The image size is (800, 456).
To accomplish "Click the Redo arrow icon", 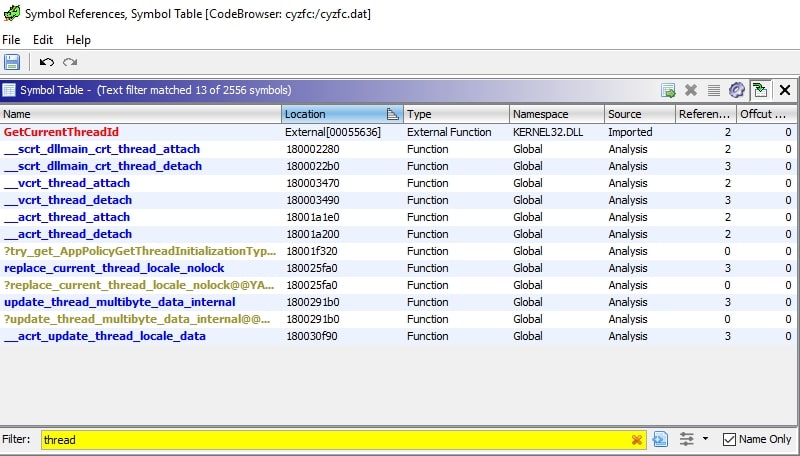I will click(70, 62).
